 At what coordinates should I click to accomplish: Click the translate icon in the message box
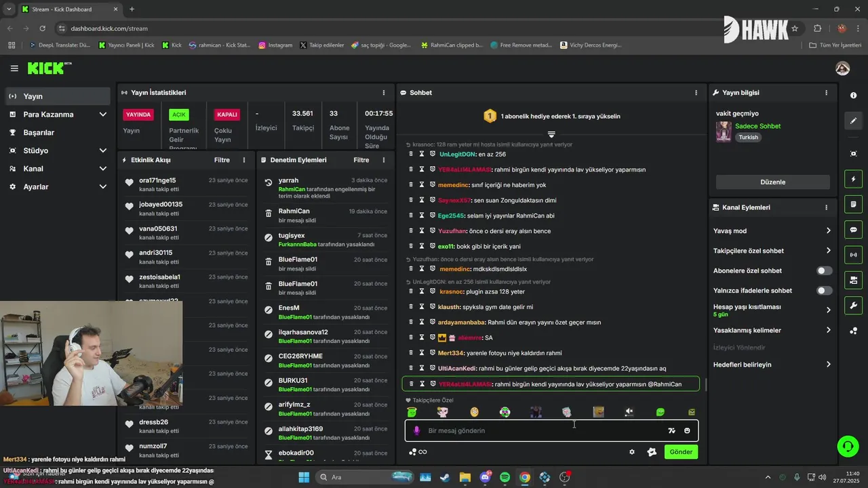tap(671, 430)
